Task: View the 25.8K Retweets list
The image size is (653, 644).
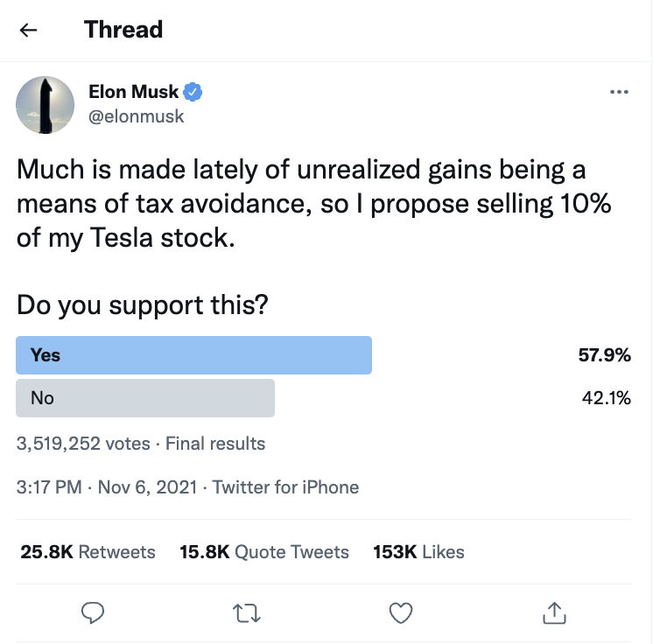Action: click(x=88, y=552)
